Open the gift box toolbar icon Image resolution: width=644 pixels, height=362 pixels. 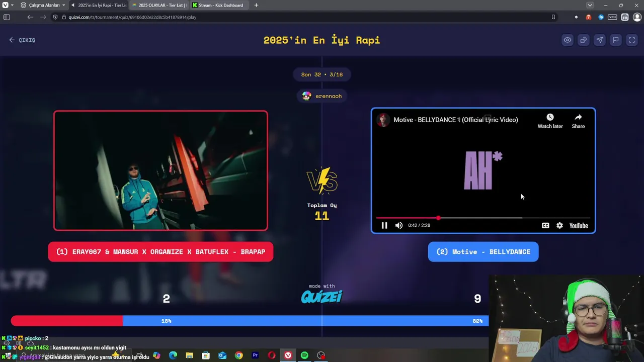click(624, 17)
